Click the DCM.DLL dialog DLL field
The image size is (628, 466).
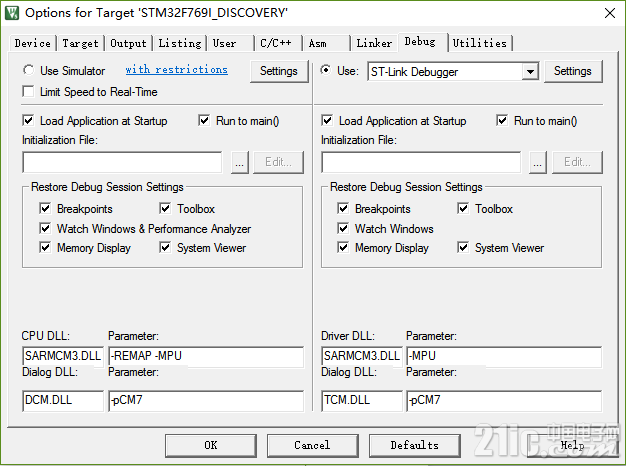pyautogui.click(x=63, y=401)
